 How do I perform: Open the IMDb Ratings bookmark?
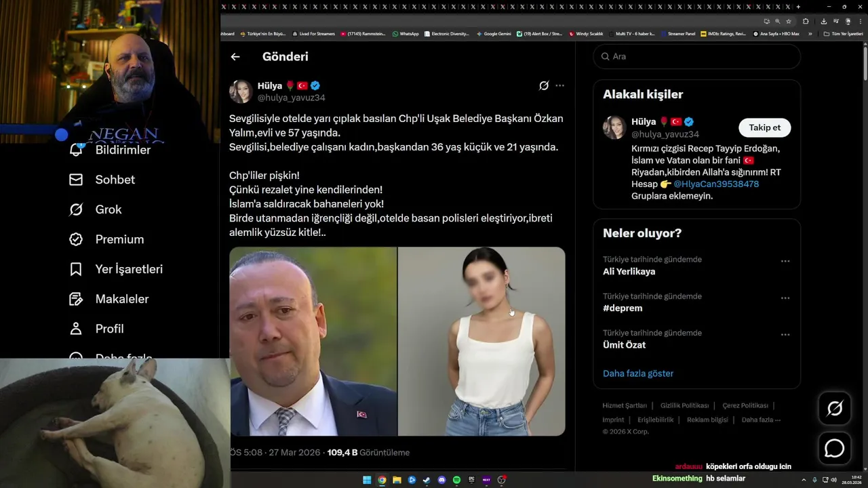pyautogui.click(x=723, y=33)
